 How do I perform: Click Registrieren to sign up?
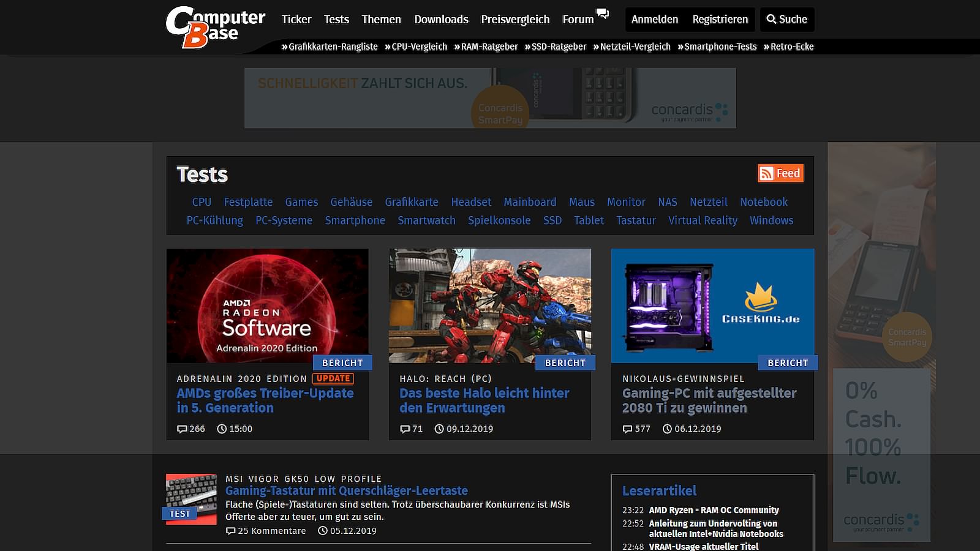point(720,19)
